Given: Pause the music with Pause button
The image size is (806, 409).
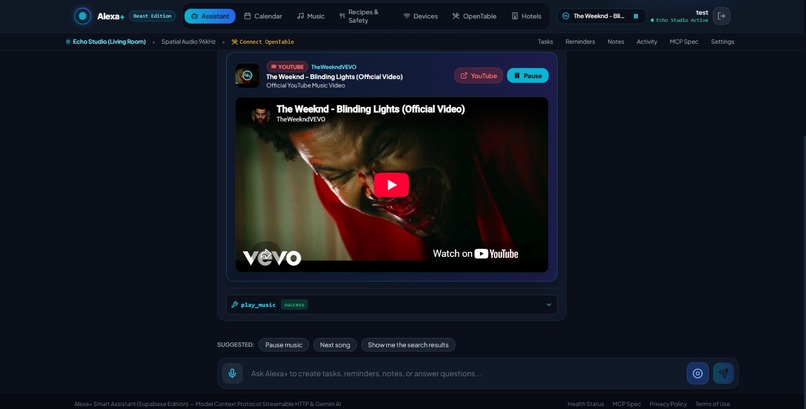Looking at the screenshot, I should (x=527, y=76).
